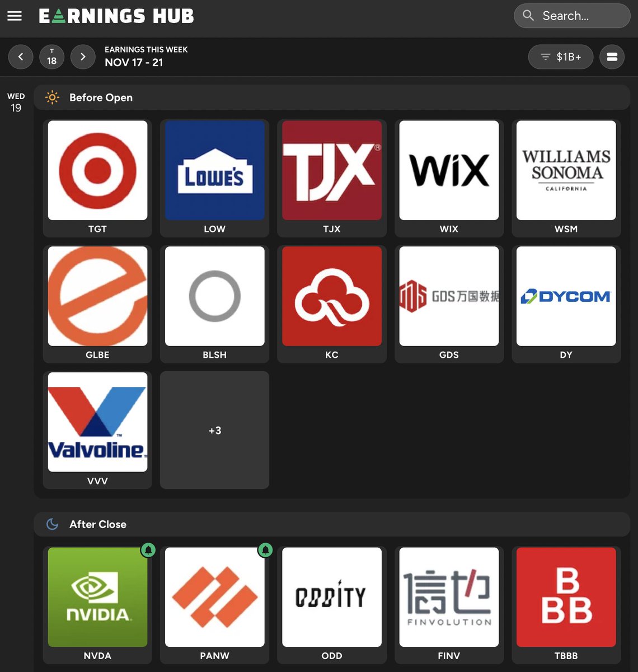Open the Kingsoft Cloud KC card
Viewport: 638px width, 672px height.
pyautogui.click(x=332, y=304)
